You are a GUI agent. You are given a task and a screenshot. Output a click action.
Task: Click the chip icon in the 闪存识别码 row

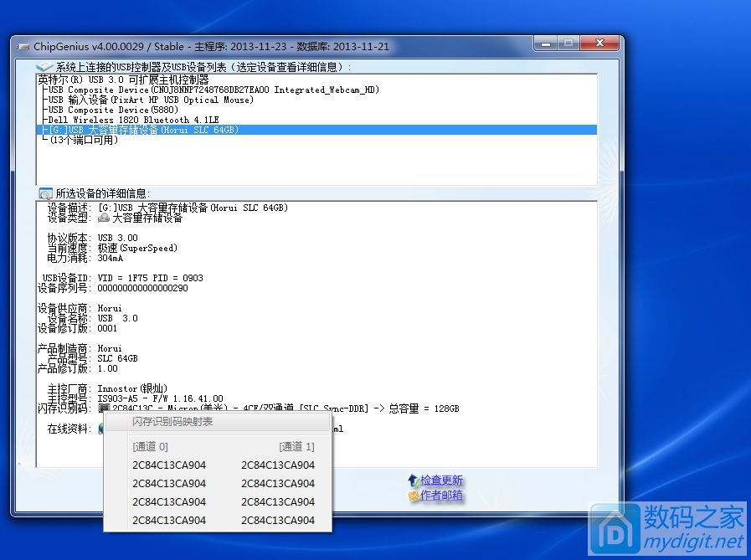pyautogui.click(x=104, y=408)
